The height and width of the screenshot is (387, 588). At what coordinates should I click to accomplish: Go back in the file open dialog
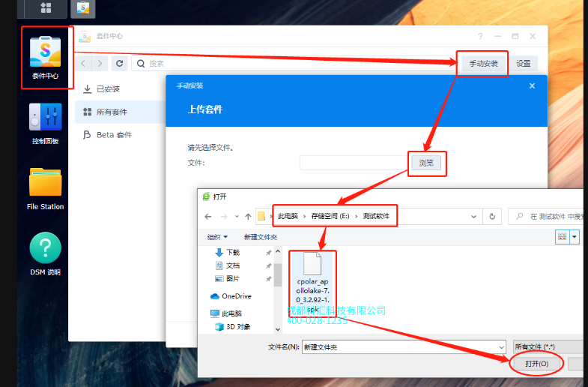(208, 217)
